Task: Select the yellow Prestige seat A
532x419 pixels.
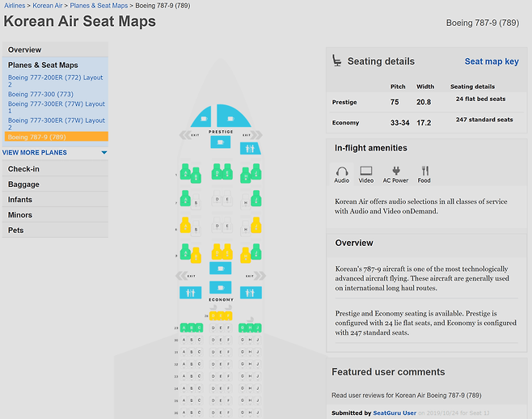Action: [185, 225]
